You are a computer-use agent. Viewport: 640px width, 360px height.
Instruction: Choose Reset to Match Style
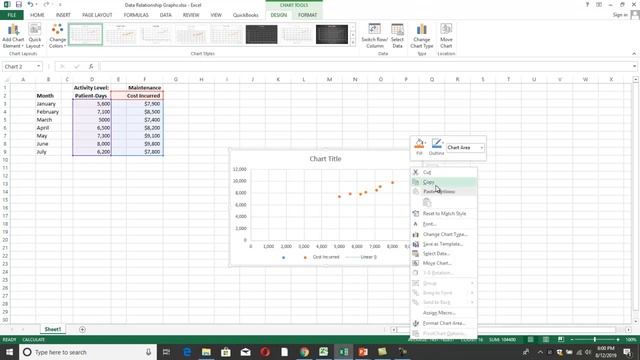444,213
